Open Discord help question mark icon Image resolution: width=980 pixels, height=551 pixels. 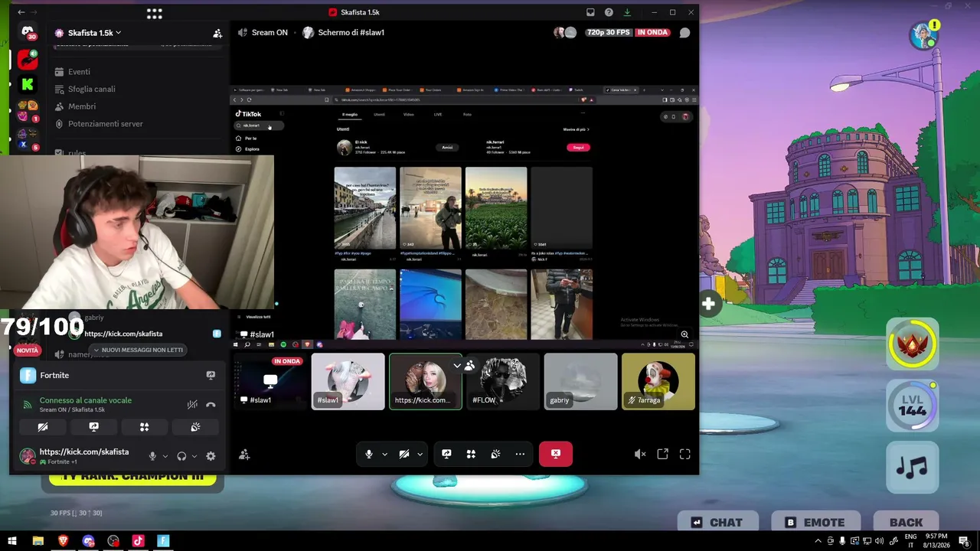point(609,12)
